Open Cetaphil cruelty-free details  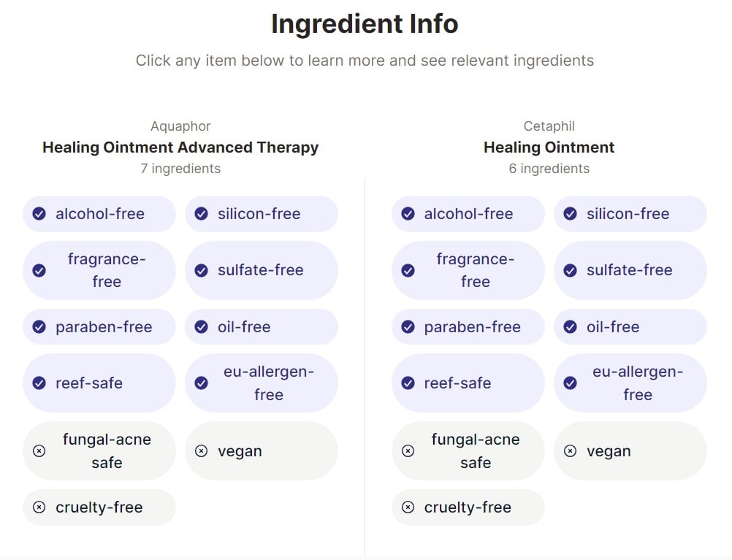[x=468, y=507]
